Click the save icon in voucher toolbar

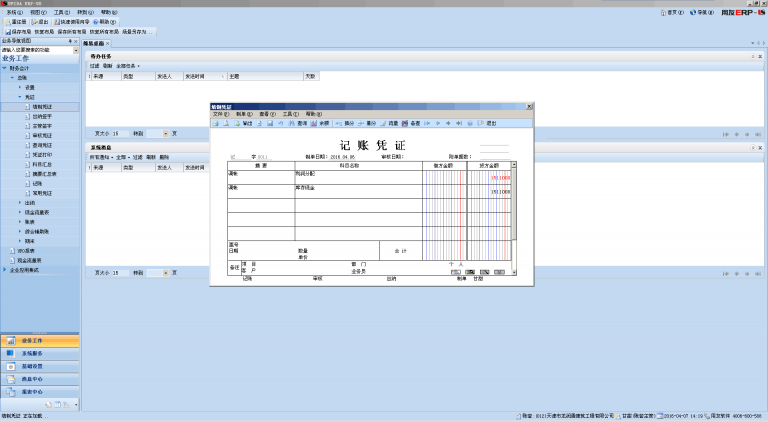(270, 123)
